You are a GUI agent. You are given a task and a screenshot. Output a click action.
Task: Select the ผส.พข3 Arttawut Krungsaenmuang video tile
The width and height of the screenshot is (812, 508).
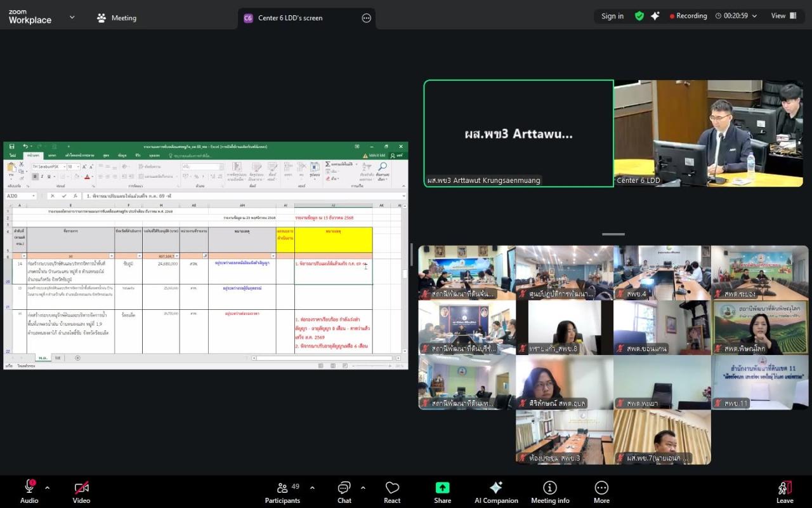point(518,133)
